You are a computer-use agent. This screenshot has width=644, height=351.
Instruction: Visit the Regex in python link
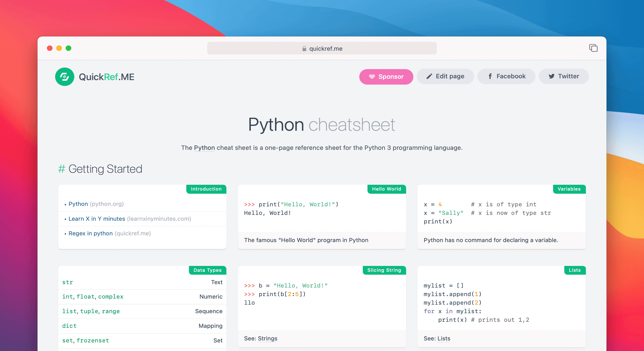(91, 233)
